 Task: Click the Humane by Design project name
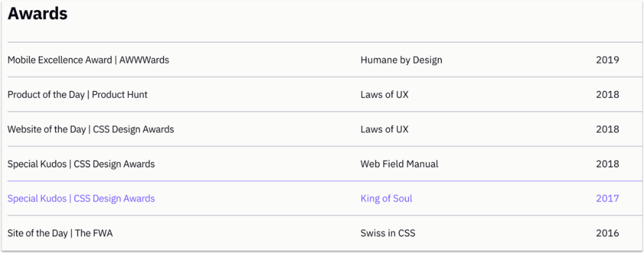coord(401,60)
